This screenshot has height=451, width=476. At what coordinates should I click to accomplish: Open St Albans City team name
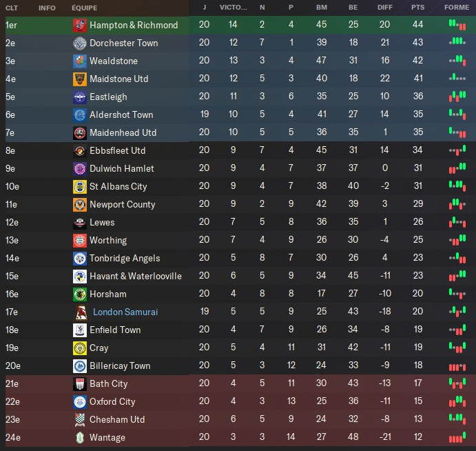(118, 187)
